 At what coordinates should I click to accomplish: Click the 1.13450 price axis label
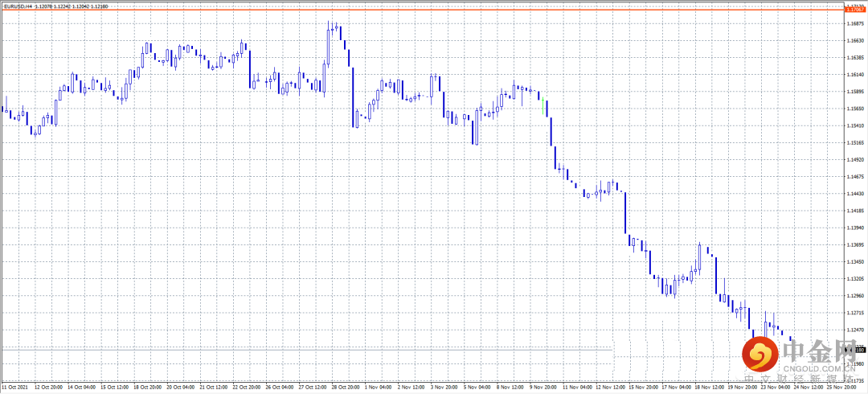[x=857, y=261]
